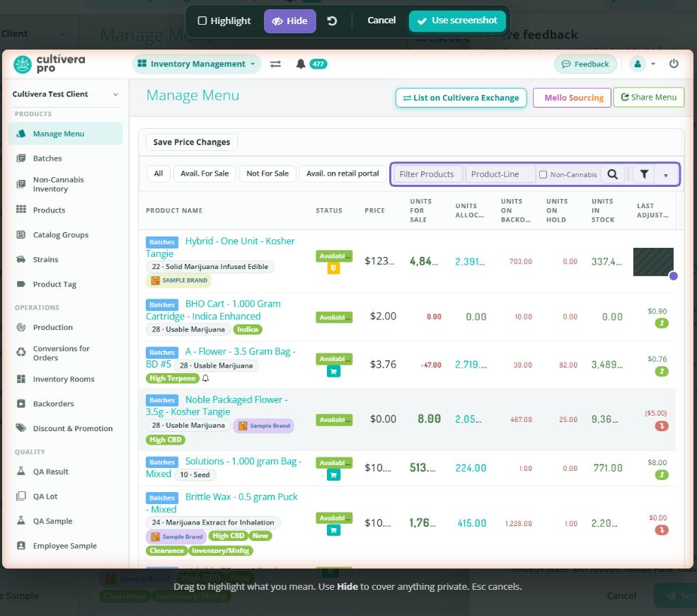Open the Inventory Management dropdown
Viewport: 697px width, 616px height.
click(197, 64)
